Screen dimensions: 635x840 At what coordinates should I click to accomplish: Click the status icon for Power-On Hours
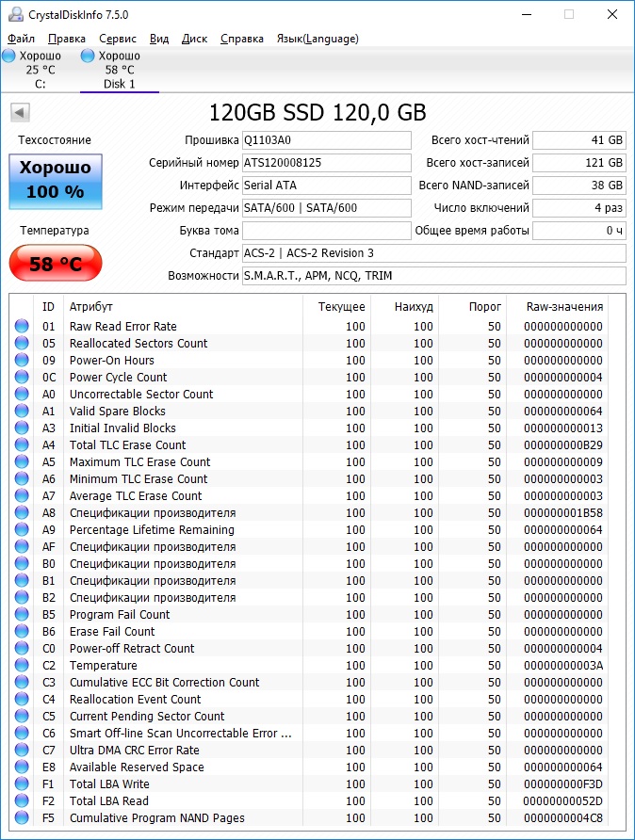[22, 360]
